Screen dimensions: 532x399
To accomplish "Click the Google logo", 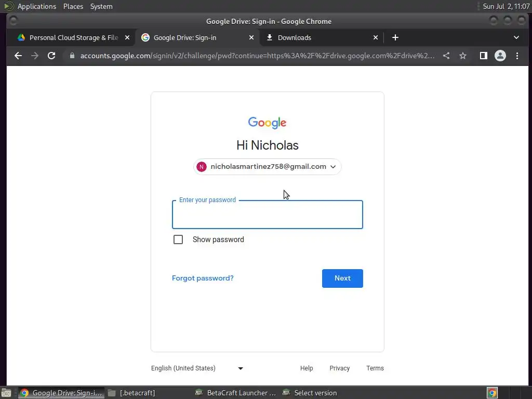I will pyautogui.click(x=268, y=123).
